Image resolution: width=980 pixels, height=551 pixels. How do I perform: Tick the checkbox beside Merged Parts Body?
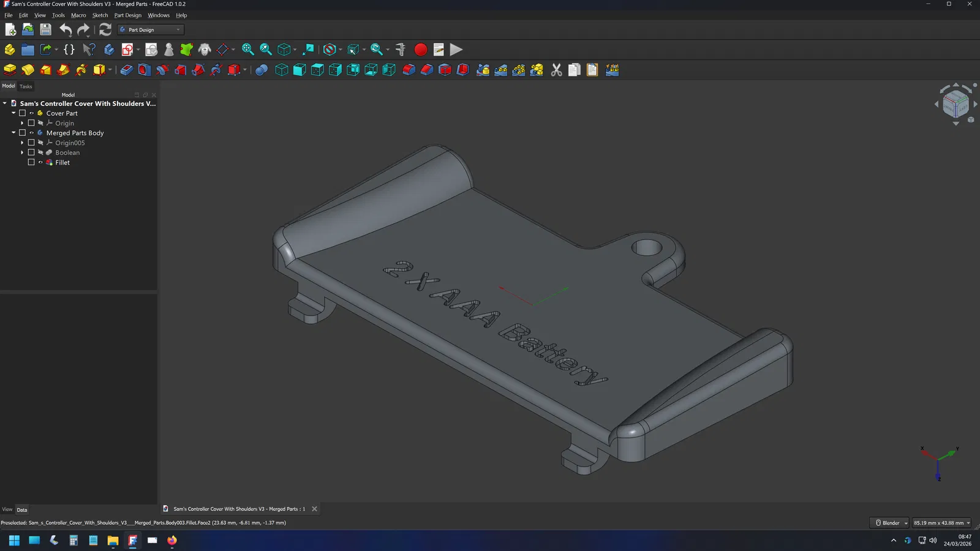coord(23,133)
